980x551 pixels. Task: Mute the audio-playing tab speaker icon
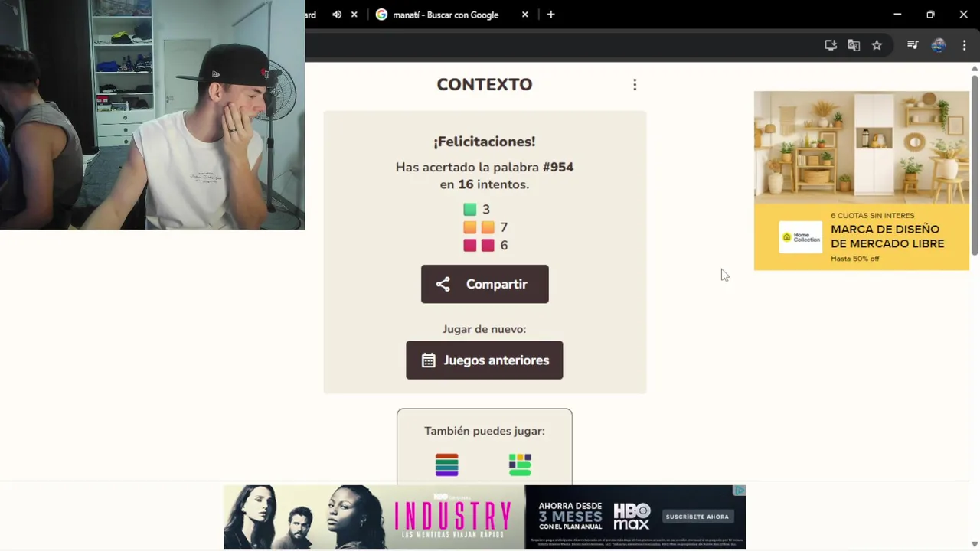pyautogui.click(x=336, y=15)
